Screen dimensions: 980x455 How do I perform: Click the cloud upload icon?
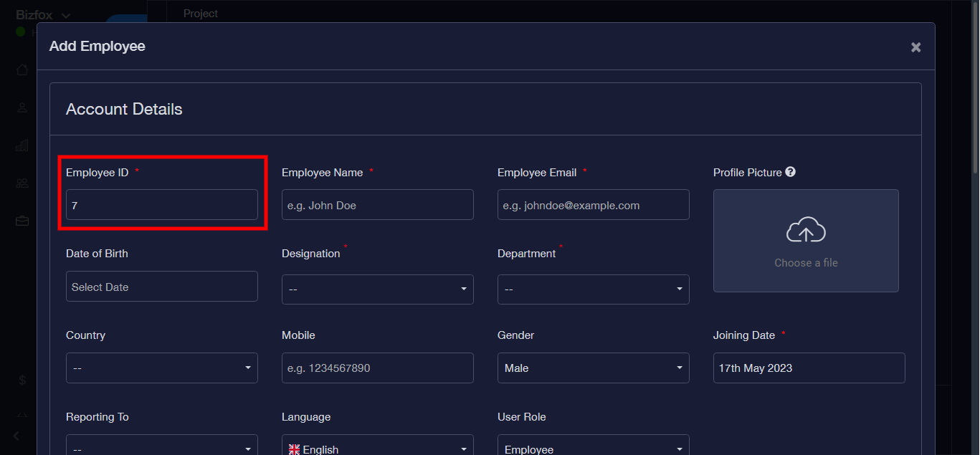coord(806,230)
